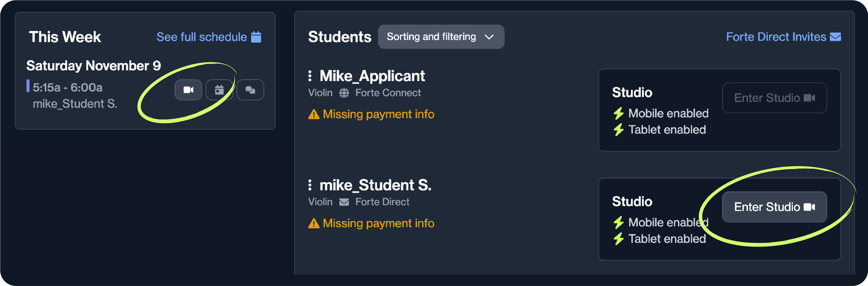Image resolution: width=868 pixels, height=286 pixels.
Task: Select the 5:15a - 6:00a lesson entry
Action: [x=67, y=88]
